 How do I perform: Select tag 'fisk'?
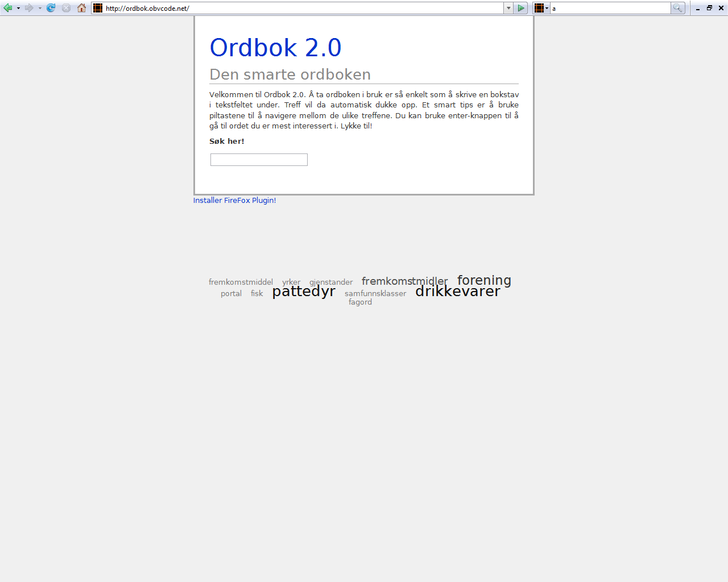pos(257,293)
